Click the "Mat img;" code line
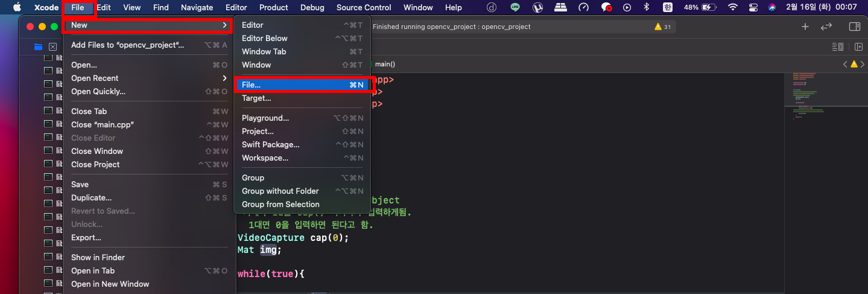The width and height of the screenshot is (868, 294). pos(259,249)
